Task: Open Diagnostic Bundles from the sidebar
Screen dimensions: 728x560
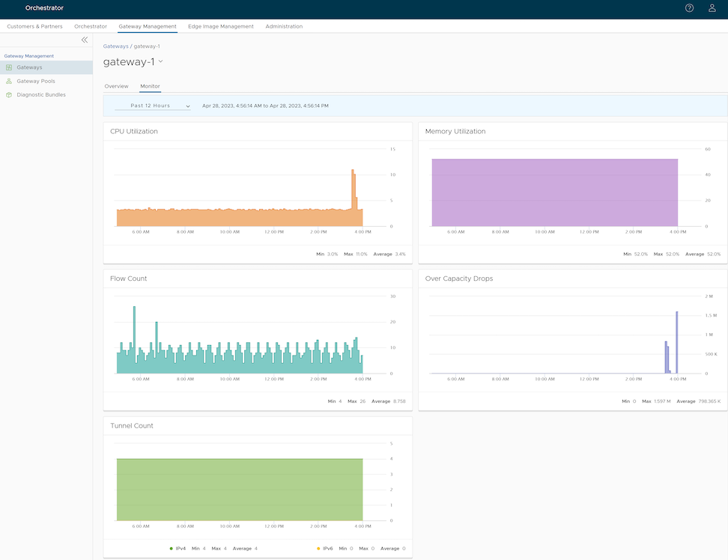Action: click(40, 94)
